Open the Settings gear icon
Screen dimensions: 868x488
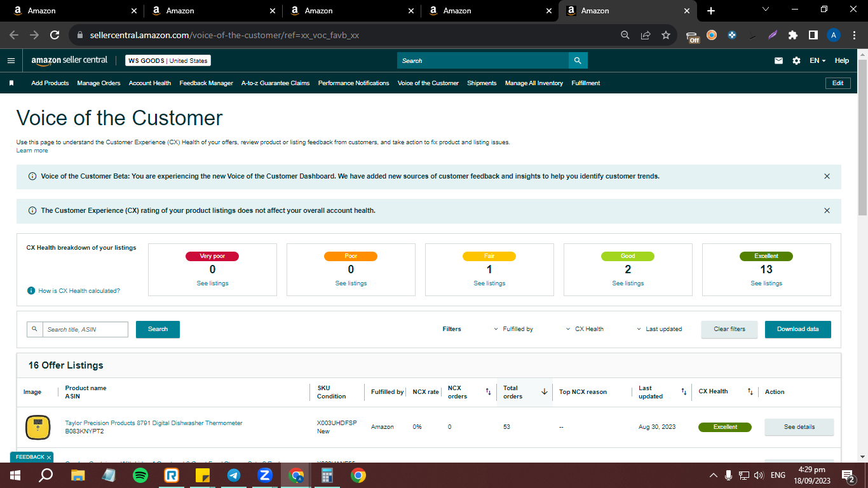pyautogui.click(x=796, y=61)
